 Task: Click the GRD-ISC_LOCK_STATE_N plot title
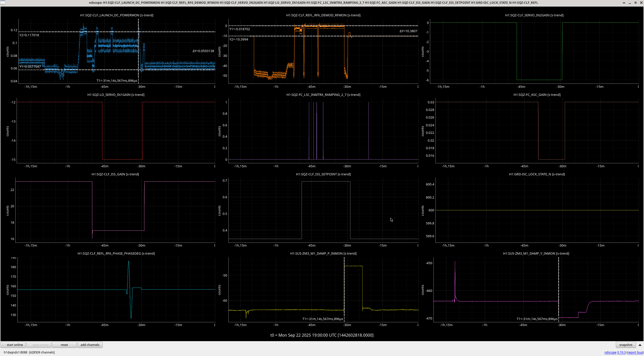pos(537,174)
